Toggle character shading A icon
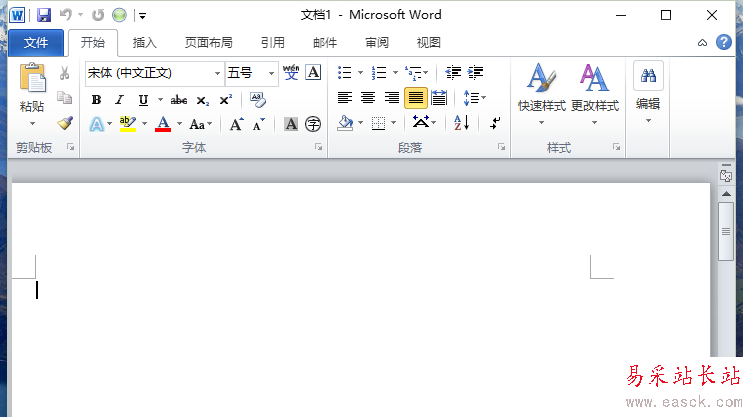This screenshot has height=417, width=743. [x=291, y=124]
